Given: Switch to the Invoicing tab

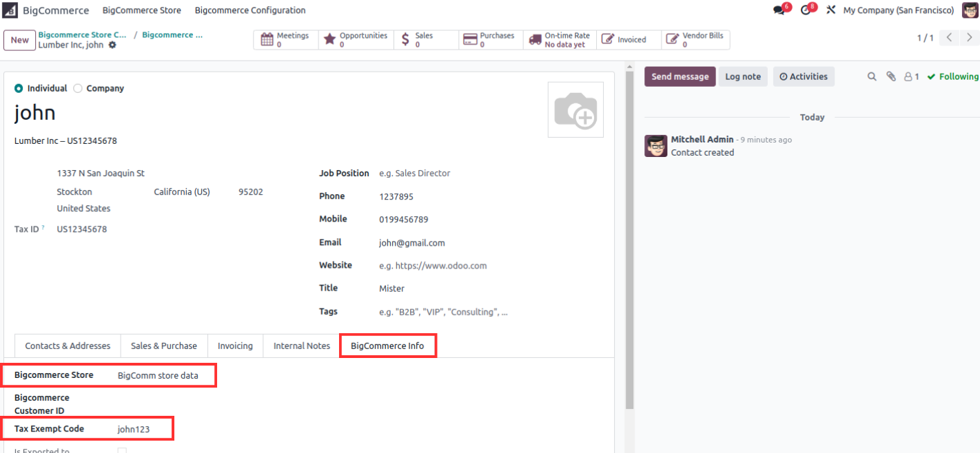Looking at the screenshot, I should tap(235, 346).
